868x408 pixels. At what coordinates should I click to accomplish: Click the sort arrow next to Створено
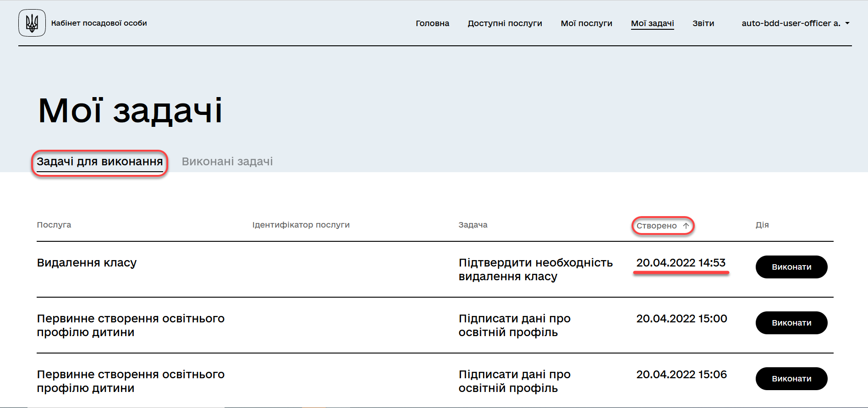pos(686,226)
